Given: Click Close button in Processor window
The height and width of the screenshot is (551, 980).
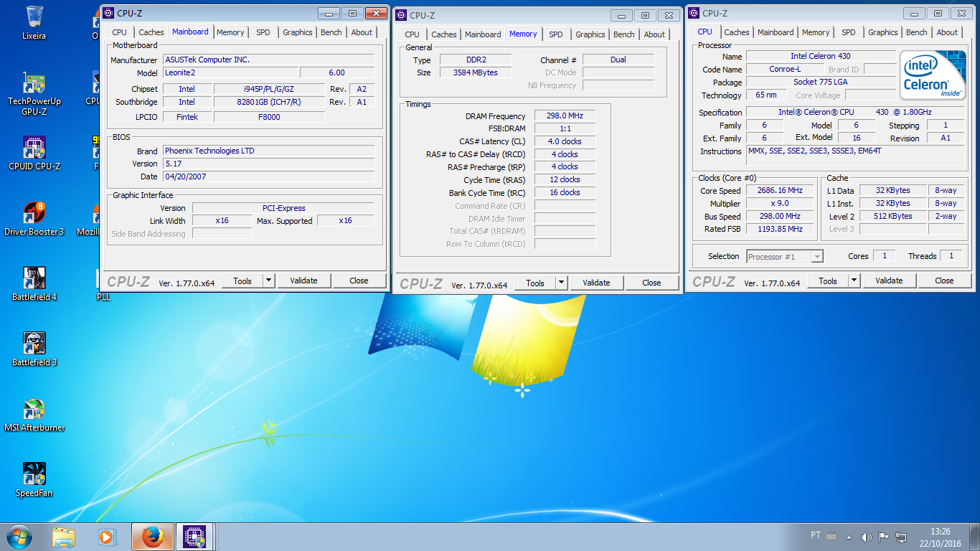Looking at the screenshot, I should click(945, 281).
